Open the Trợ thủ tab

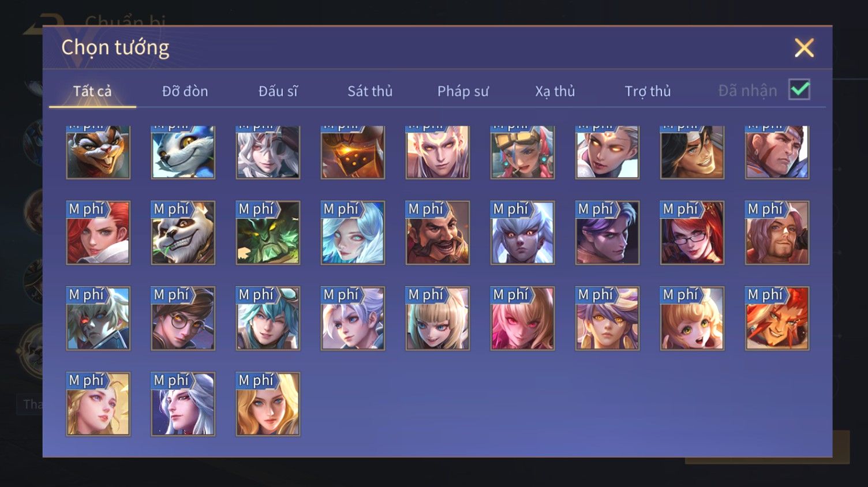tap(648, 91)
